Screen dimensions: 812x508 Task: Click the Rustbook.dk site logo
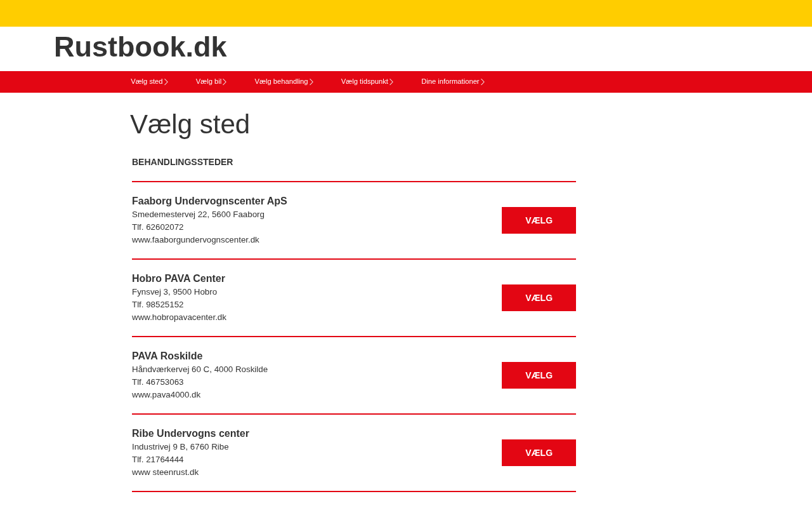click(x=140, y=48)
